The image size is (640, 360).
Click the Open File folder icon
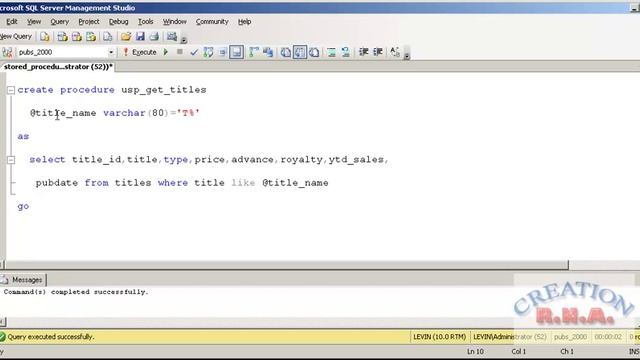point(126,37)
